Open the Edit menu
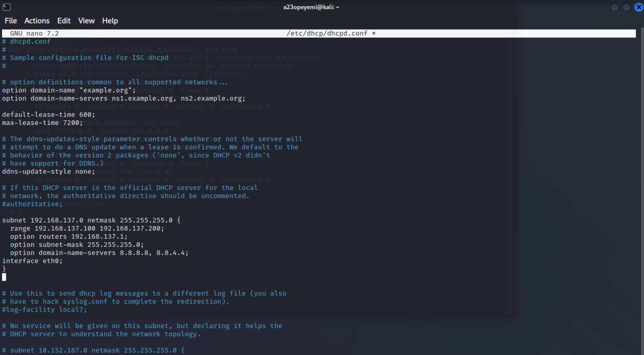This screenshot has width=644, height=355. coord(64,21)
